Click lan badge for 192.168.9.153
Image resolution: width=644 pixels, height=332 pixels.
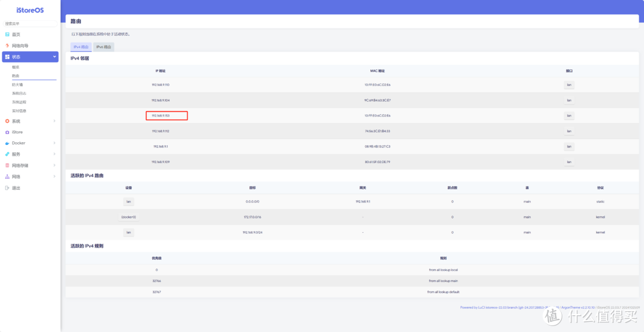569,116
